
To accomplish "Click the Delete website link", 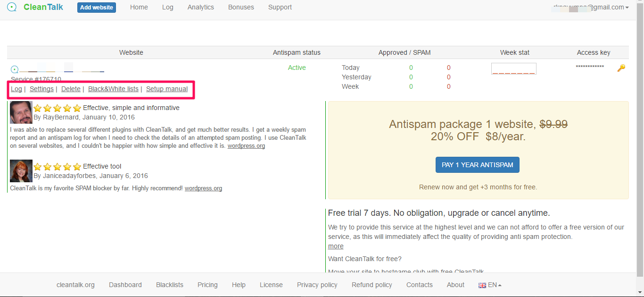I will [71, 89].
